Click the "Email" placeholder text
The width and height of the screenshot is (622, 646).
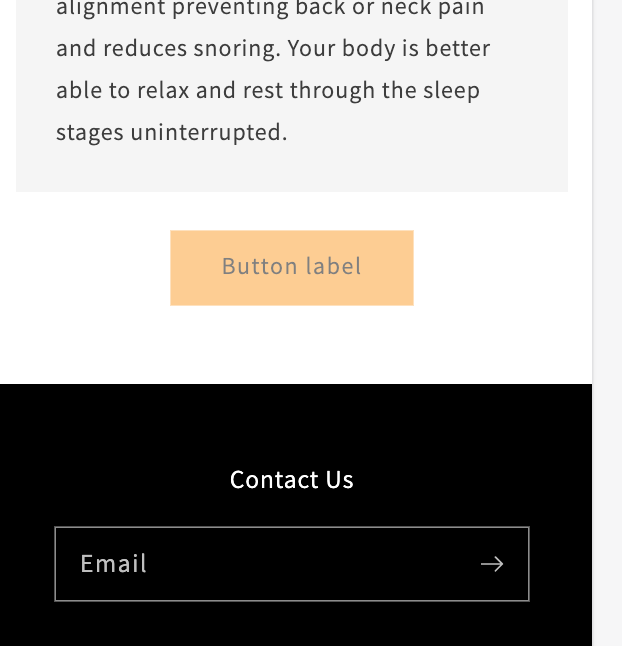pos(114,564)
